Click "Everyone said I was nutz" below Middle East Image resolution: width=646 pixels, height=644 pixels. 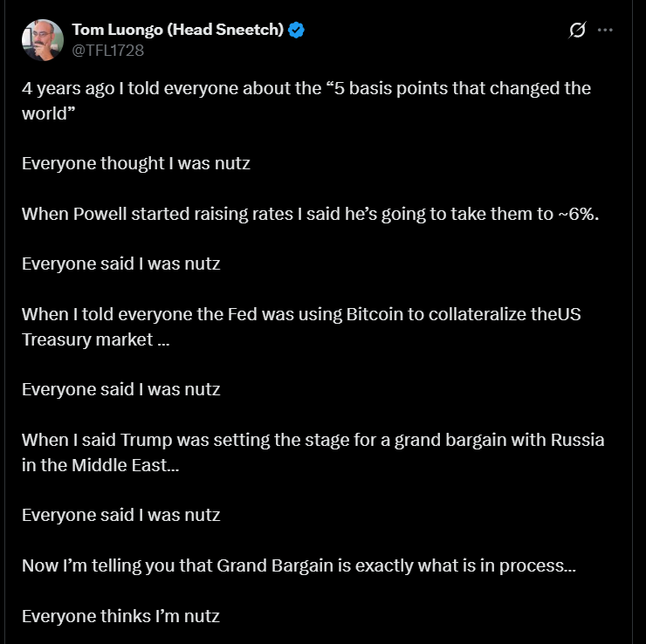click(x=121, y=515)
